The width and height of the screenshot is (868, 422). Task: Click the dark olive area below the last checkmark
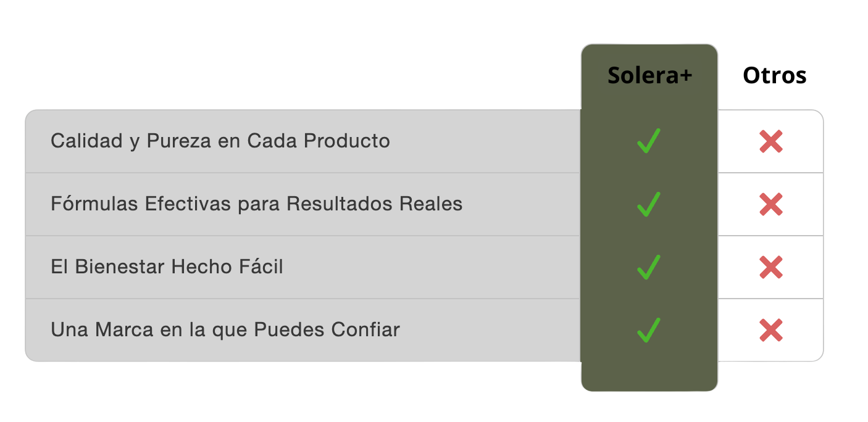click(x=649, y=373)
